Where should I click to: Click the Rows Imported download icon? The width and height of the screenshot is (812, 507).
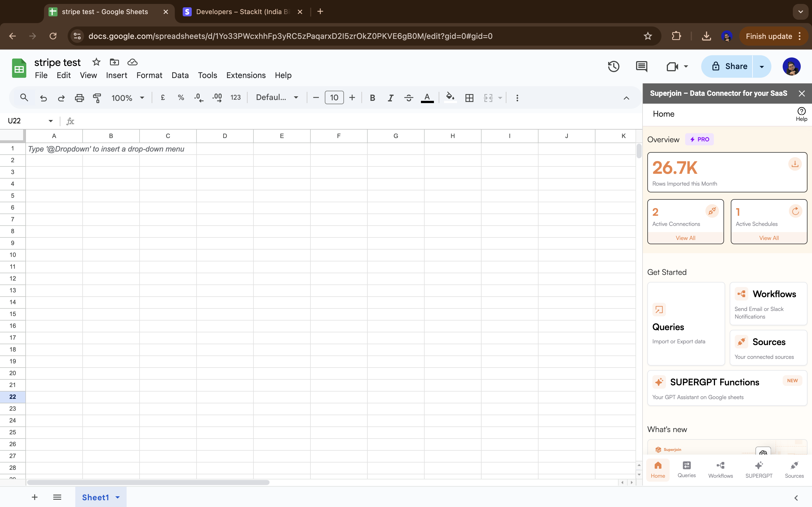coord(795,164)
